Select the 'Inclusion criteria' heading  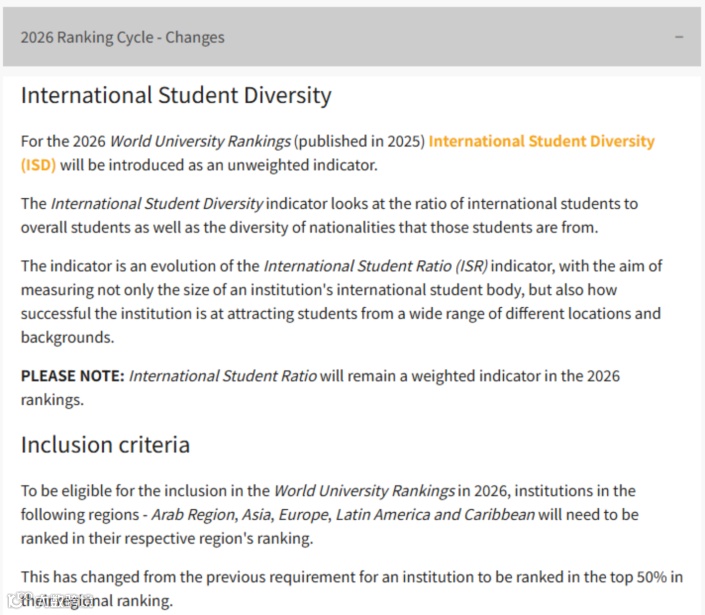105,445
